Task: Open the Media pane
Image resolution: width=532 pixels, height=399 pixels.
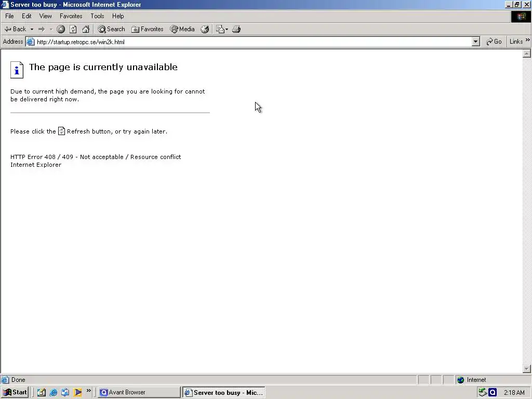Action: click(x=182, y=29)
